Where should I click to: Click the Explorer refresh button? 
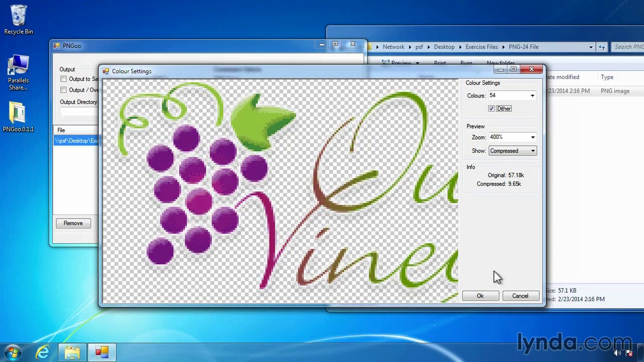[602, 47]
